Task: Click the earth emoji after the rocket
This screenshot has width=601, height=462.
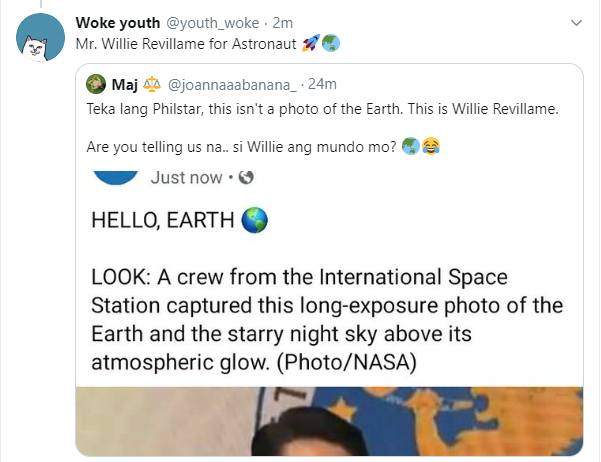Action: (330, 45)
